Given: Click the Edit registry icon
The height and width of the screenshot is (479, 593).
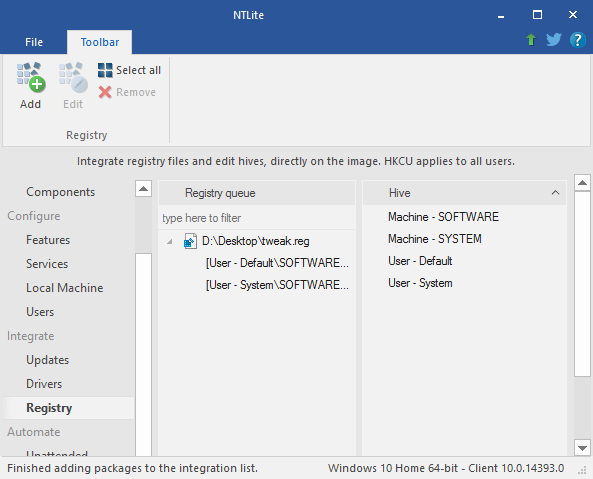Looking at the screenshot, I should pos(73,77).
